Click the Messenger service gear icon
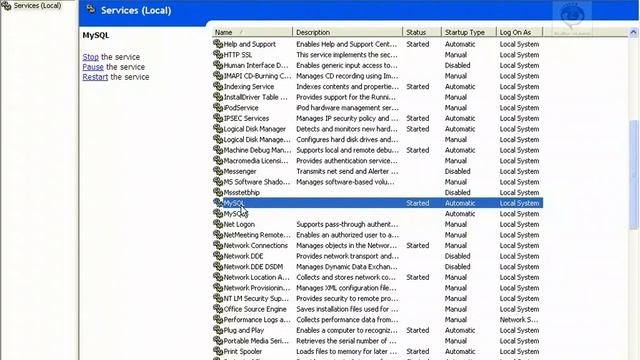The image size is (640, 360). pos(218,171)
